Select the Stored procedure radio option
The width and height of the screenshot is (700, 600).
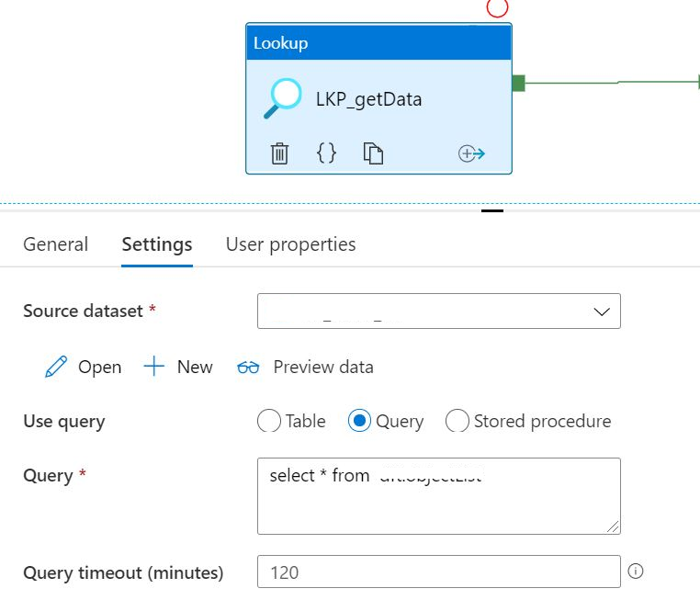[x=457, y=421]
